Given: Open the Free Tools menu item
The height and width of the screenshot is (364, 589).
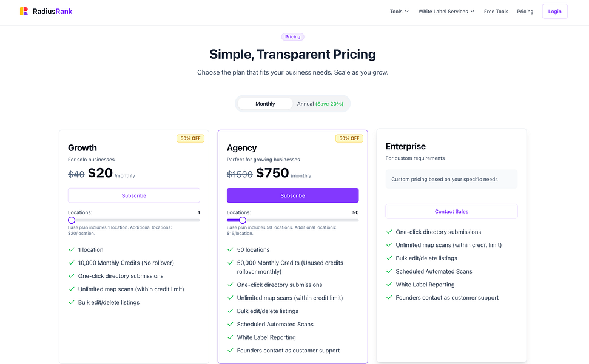Looking at the screenshot, I should (496, 12).
